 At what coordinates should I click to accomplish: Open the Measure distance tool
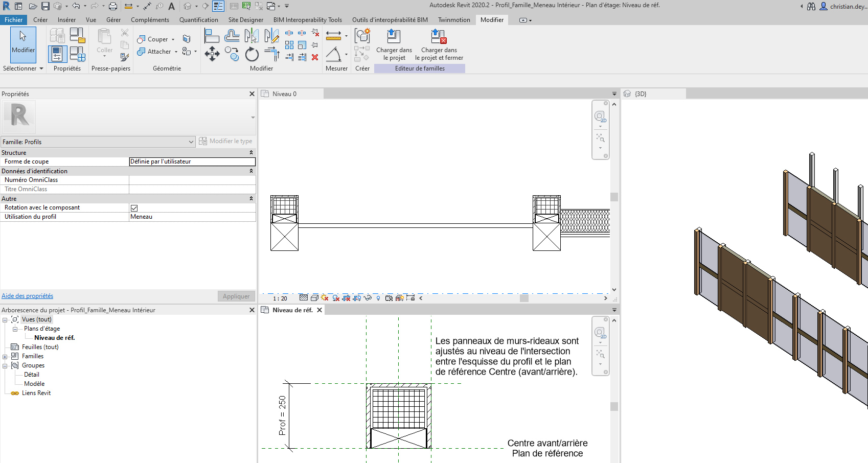333,36
